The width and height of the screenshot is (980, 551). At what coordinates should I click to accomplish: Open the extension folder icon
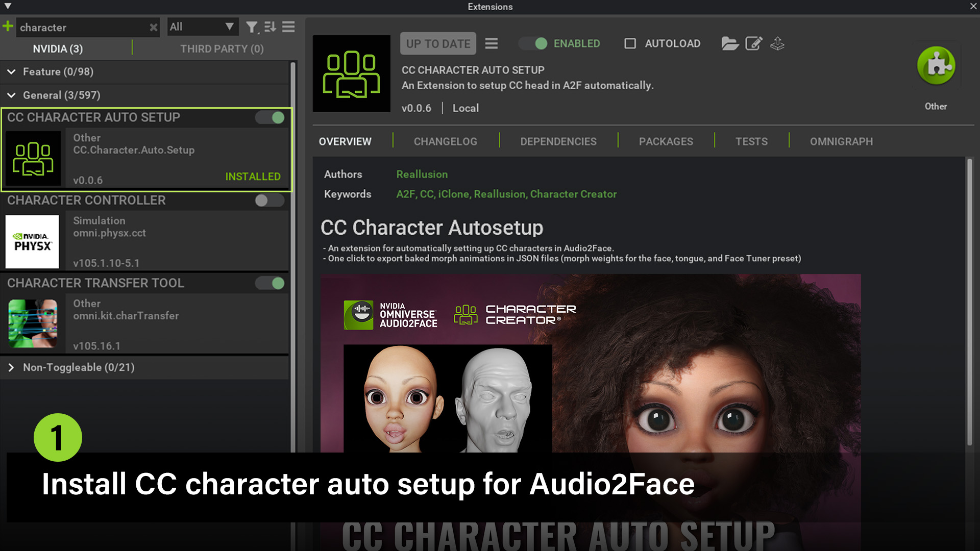tap(730, 44)
